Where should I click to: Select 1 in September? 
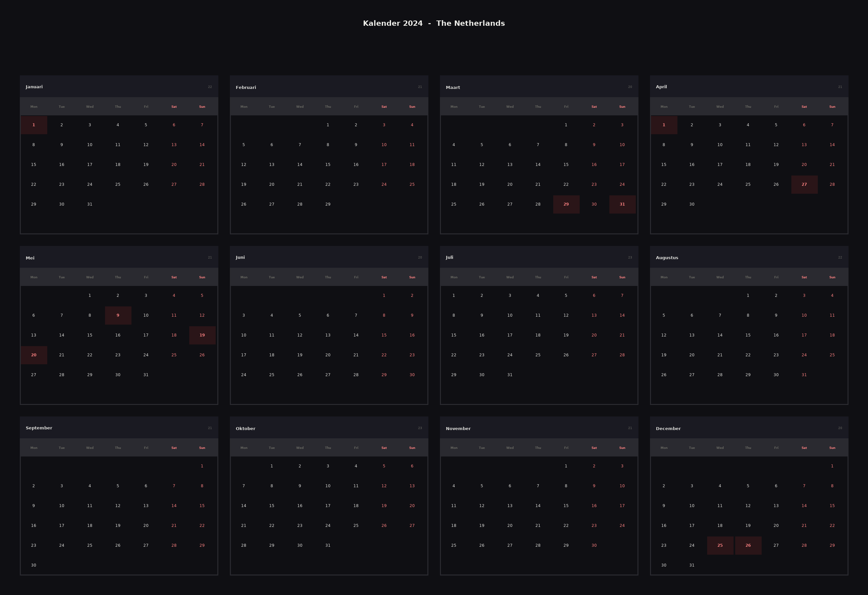202,466
